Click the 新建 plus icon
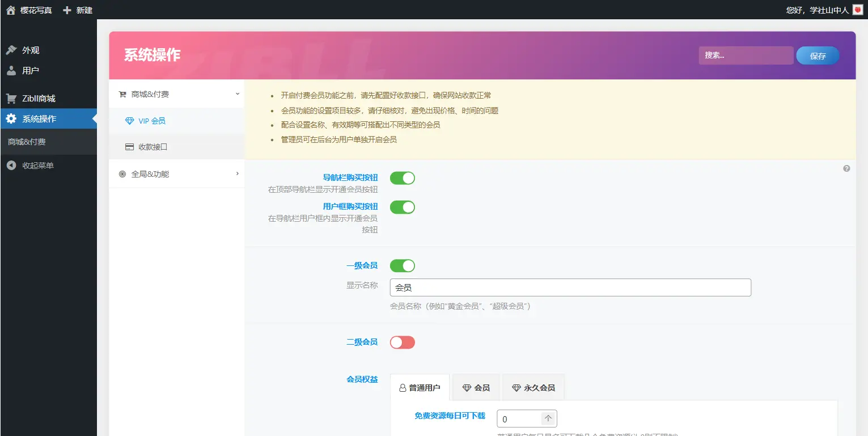The height and width of the screenshot is (436, 868). (66, 9)
